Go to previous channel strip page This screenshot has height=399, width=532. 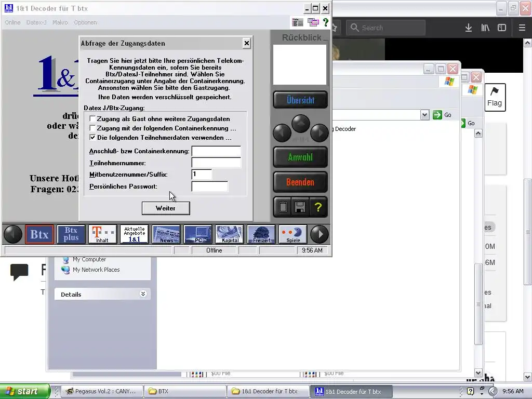tap(13, 234)
